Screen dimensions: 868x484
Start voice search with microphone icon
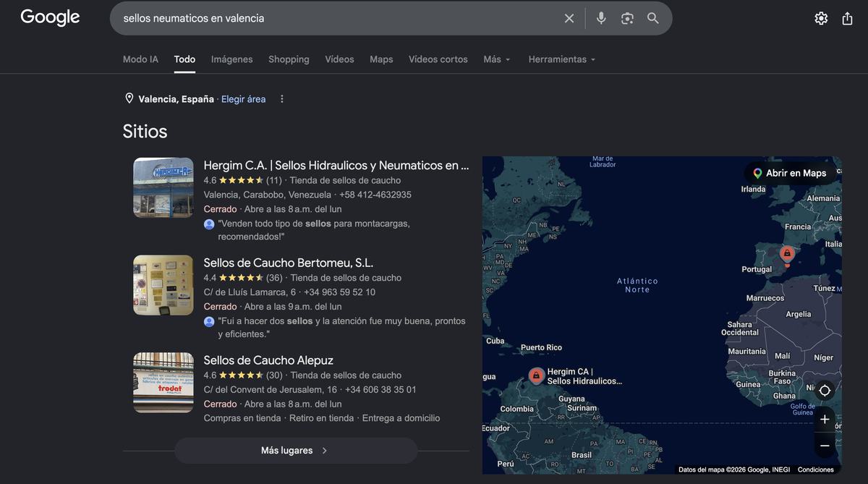pos(601,18)
